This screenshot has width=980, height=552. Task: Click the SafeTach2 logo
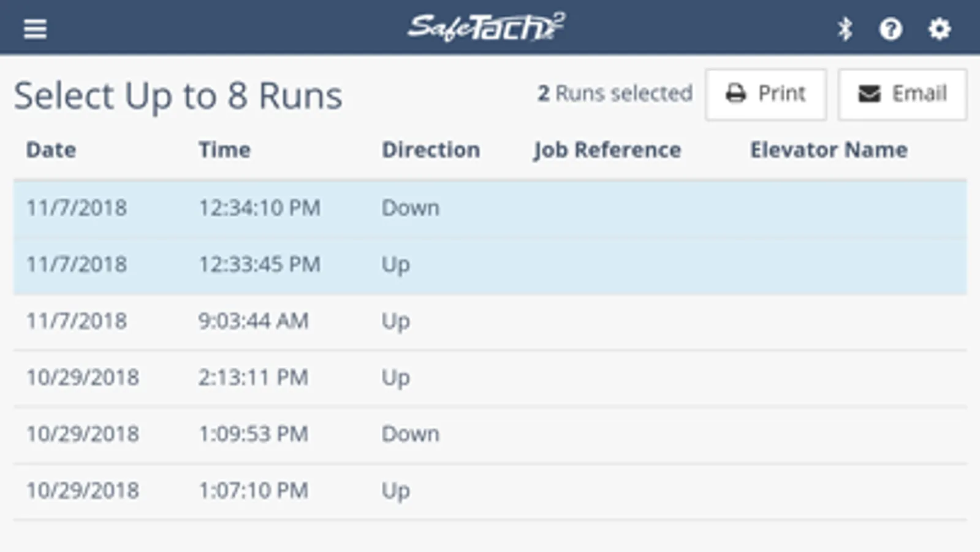[486, 28]
